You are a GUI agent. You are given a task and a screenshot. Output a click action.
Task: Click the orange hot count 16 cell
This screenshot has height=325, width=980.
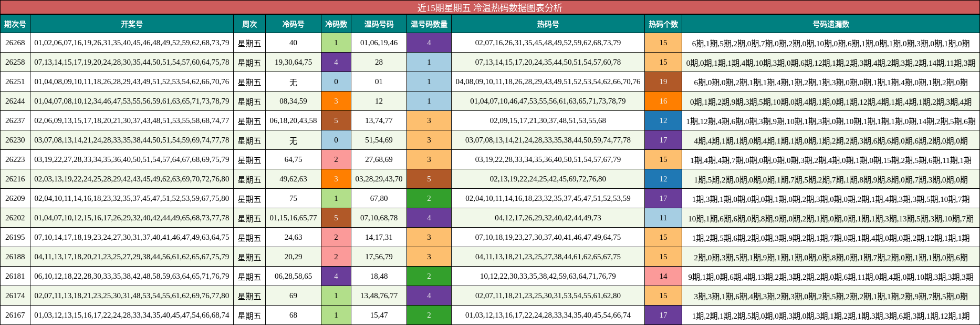[663, 101]
